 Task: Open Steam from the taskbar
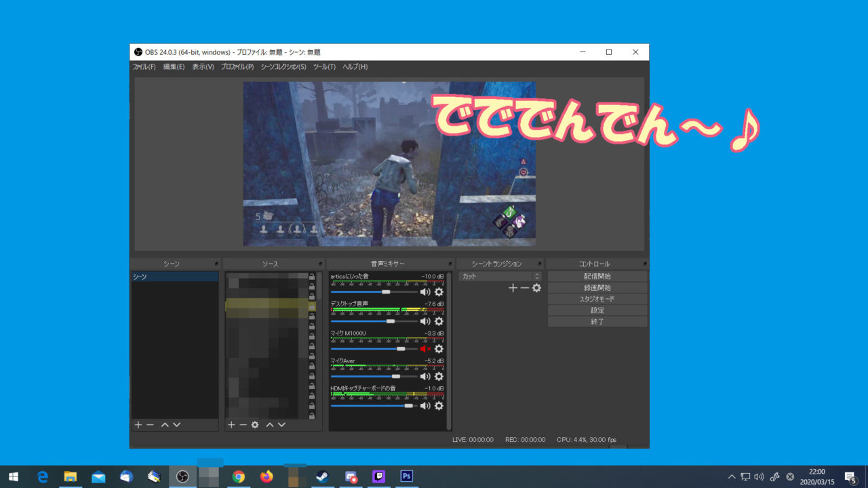(322, 476)
